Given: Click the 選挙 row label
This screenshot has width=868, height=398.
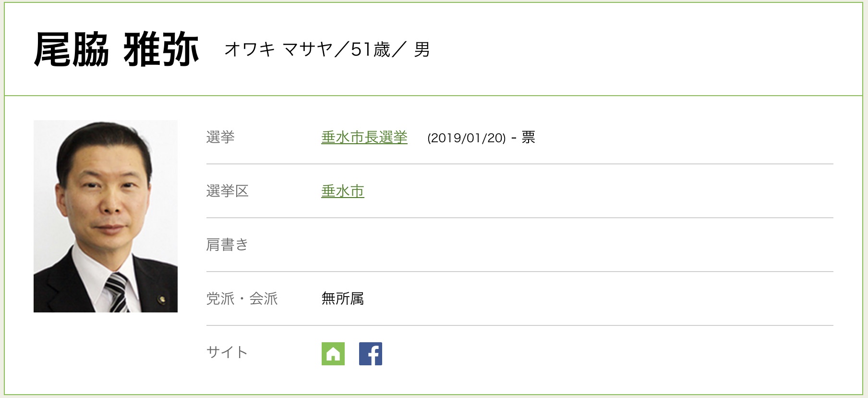Looking at the screenshot, I should 220,137.
